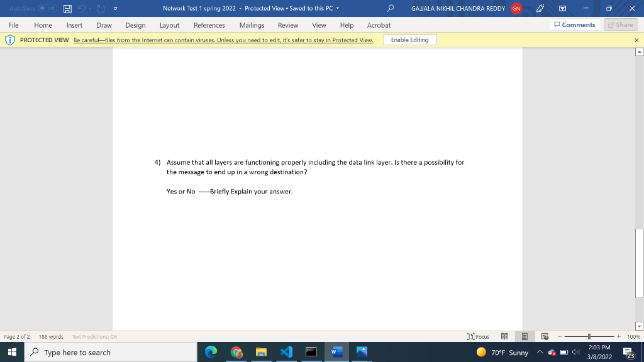Click the vertical scrollbar thumb

tap(639, 263)
